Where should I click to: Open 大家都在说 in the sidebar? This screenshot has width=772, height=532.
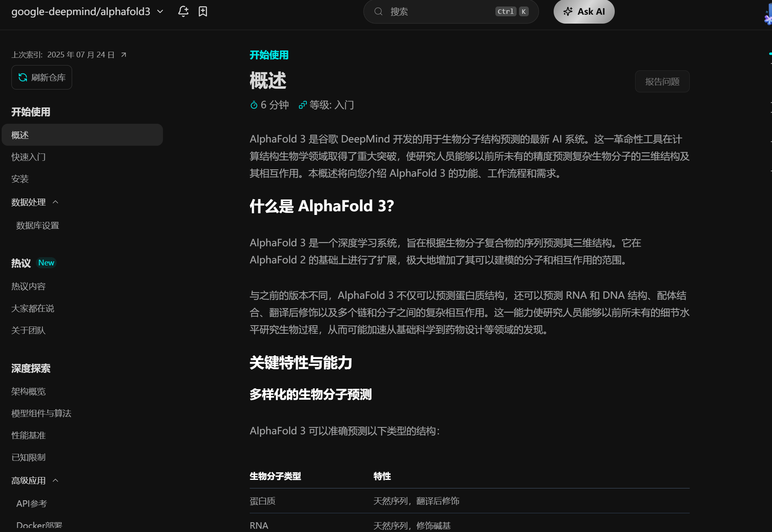[33, 308]
